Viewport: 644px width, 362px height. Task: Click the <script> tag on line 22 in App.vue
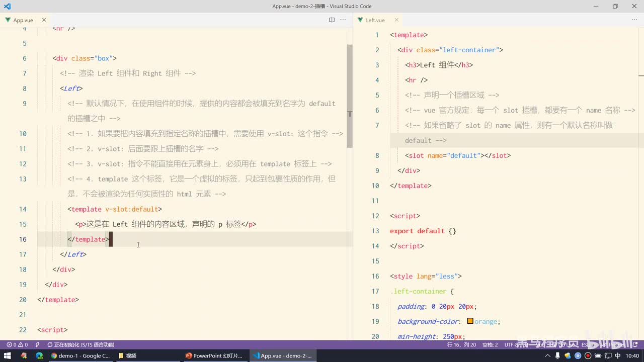pyautogui.click(x=52, y=330)
